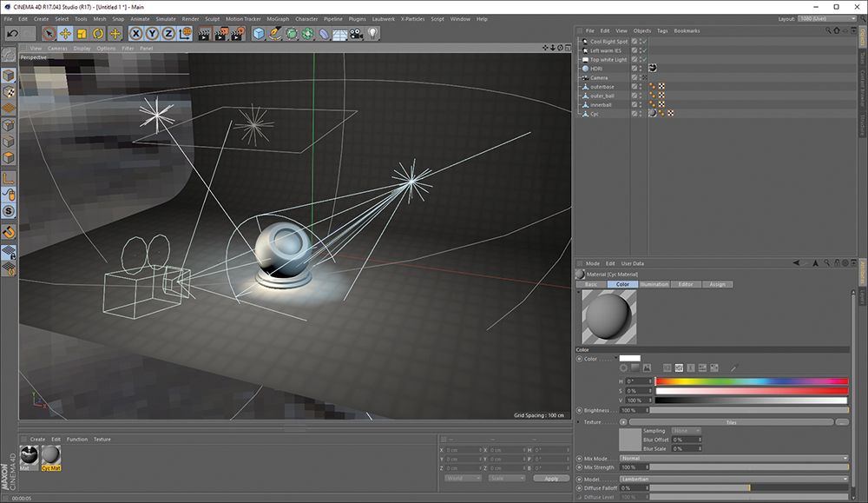Toggle the green checkmark on Cool Right Spot

click(644, 41)
